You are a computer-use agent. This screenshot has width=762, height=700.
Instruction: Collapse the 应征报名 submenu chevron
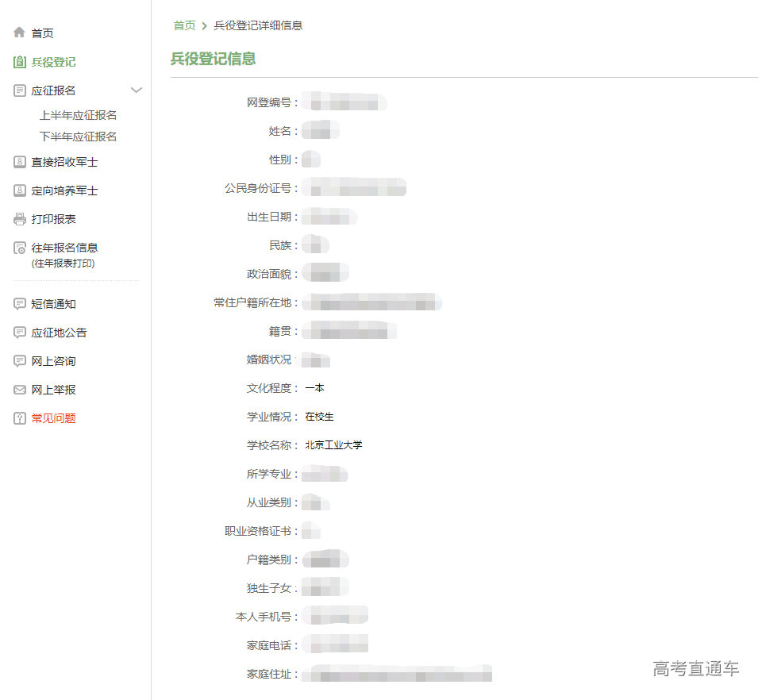(137, 90)
